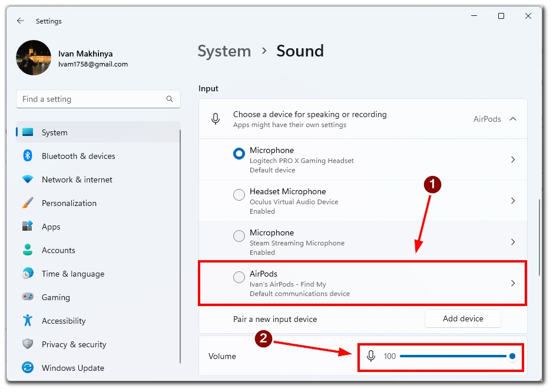Open Windows Update settings
The height and width of the screenshot is (392, 553).
tap(73, 368)
